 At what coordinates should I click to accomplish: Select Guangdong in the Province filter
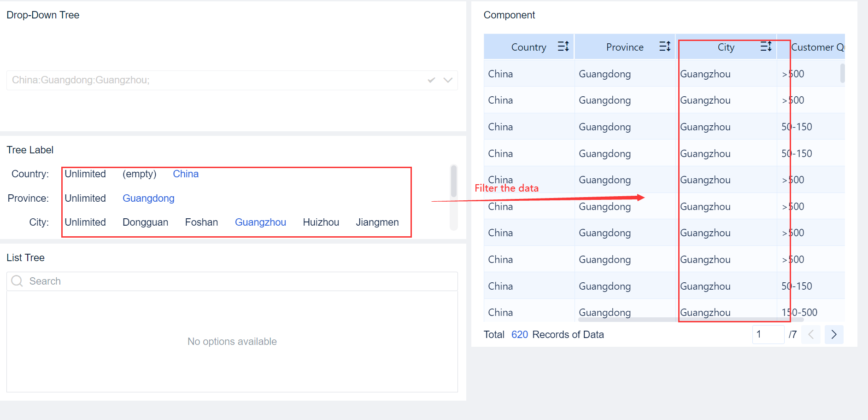(x=148, y=198)
